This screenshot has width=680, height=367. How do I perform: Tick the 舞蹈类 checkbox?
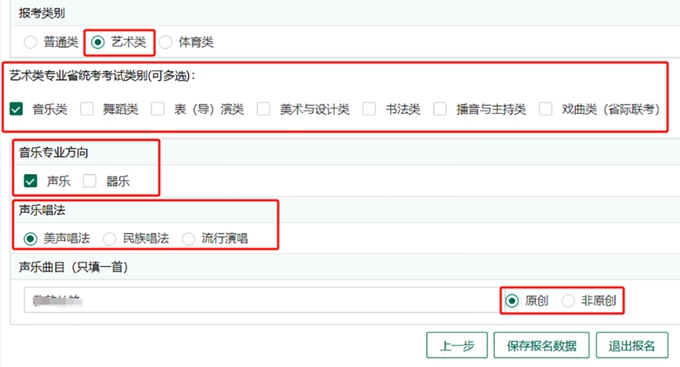(x=87, y=109)
